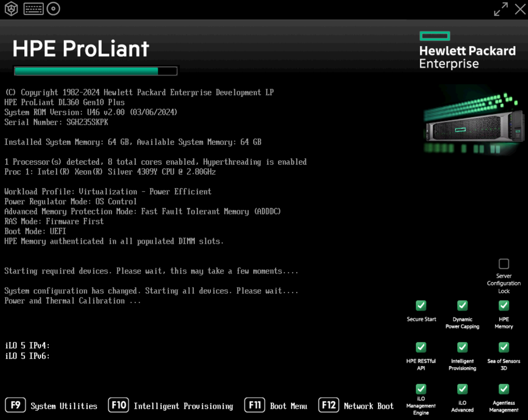Click the F11 Boot Menu key
528x420 pixels.
pos(255,405)
